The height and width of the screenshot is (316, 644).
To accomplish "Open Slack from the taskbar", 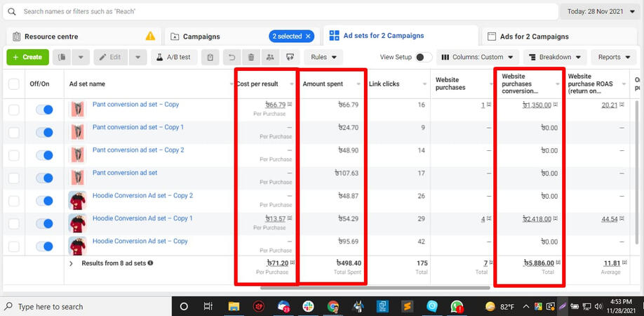I will pos(308,306).
